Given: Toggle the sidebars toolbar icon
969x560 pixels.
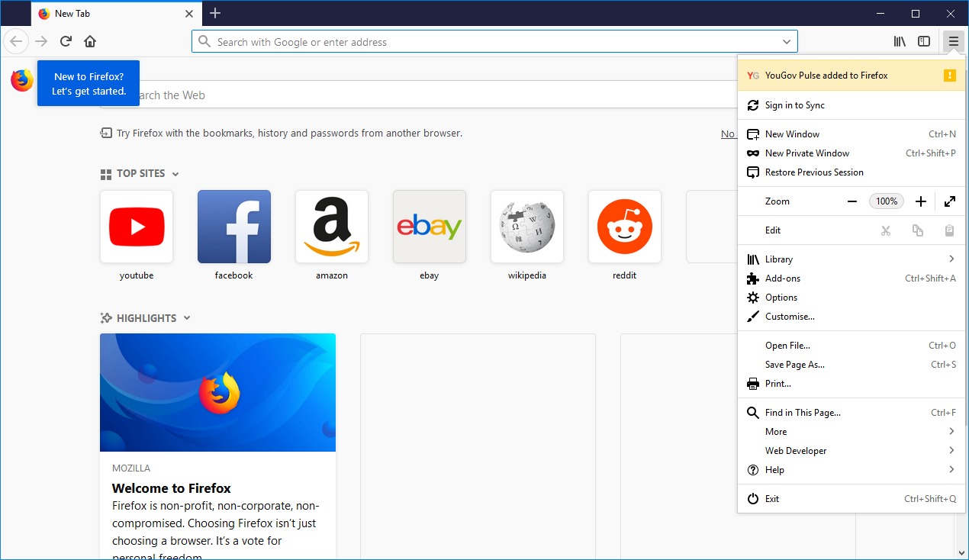Looking at the screenshot, I should [x=924, y=41].
